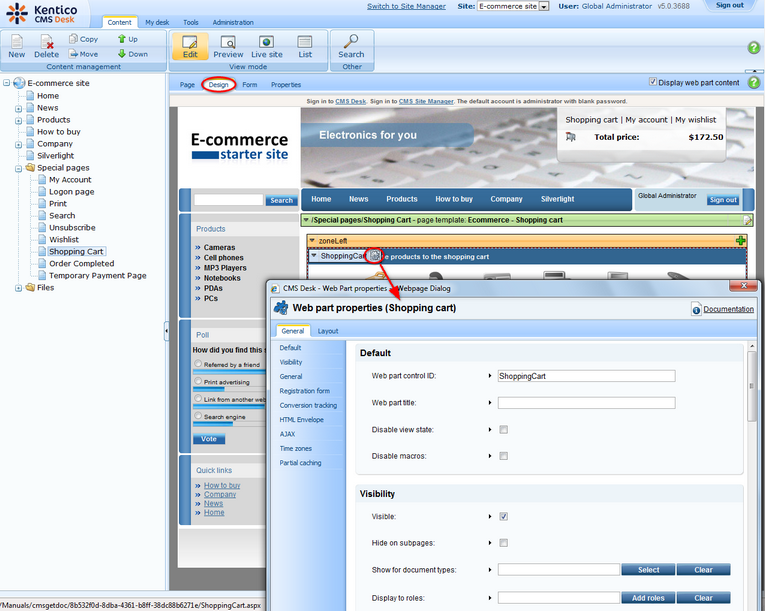
Task: Click the New document icon
Action: [17, 41]
